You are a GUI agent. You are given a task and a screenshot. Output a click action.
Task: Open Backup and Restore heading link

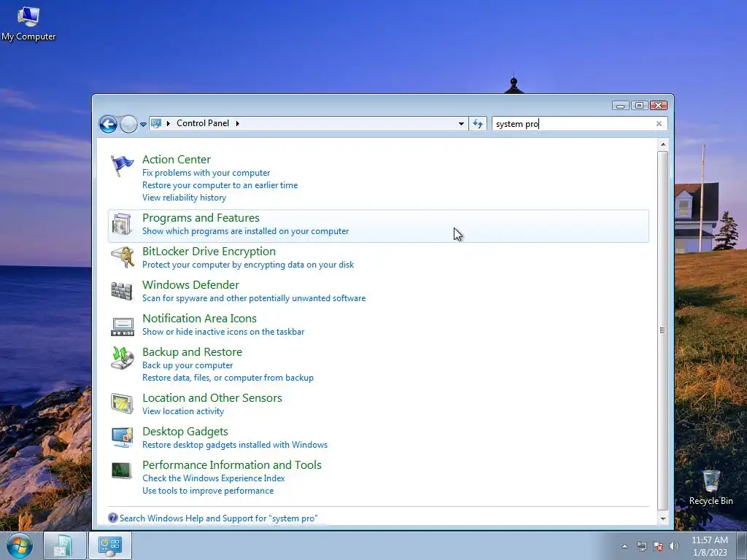click(x=192, y=352)
